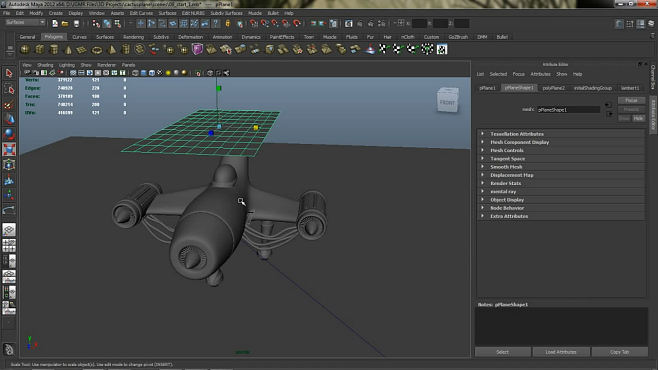
Task: Click the Save Scene icon
Action: (76, 23)
